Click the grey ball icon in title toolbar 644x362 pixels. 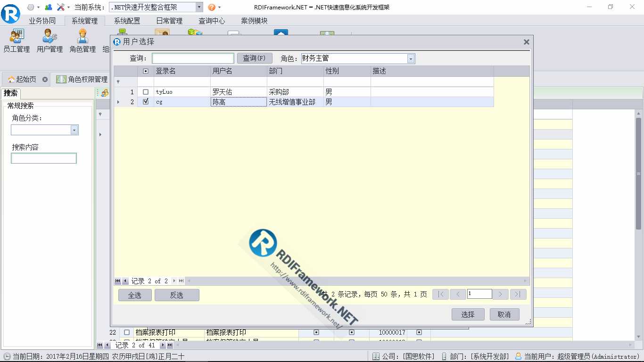click(31, 7)
